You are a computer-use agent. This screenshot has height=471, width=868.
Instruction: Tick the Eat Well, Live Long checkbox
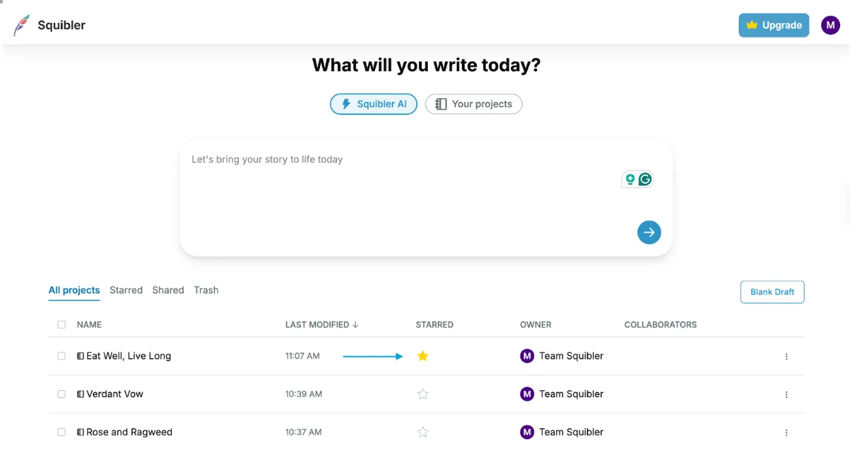click(62, 356)
